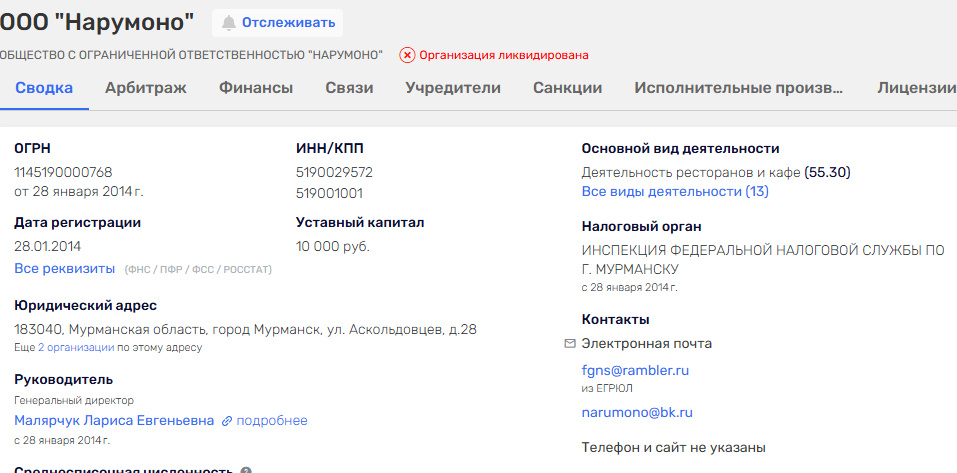Go to the Связи tab
Screen dimensions: 957x473
[x=349, y=88]
